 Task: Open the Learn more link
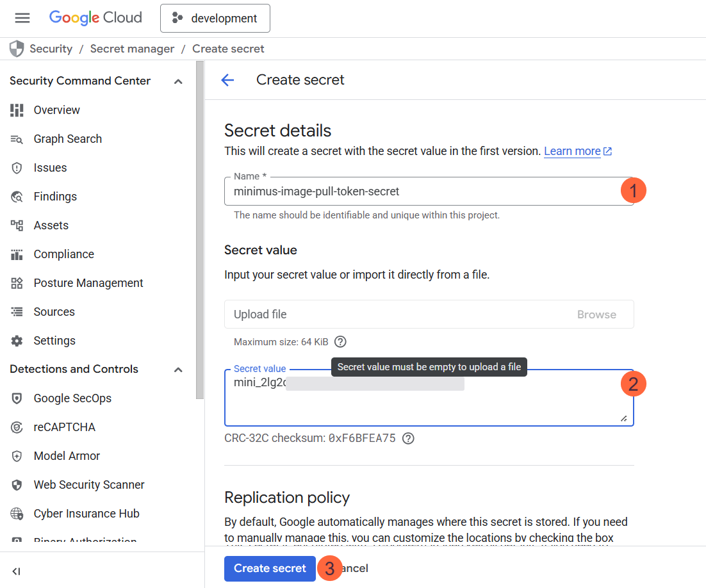(573, 151)
